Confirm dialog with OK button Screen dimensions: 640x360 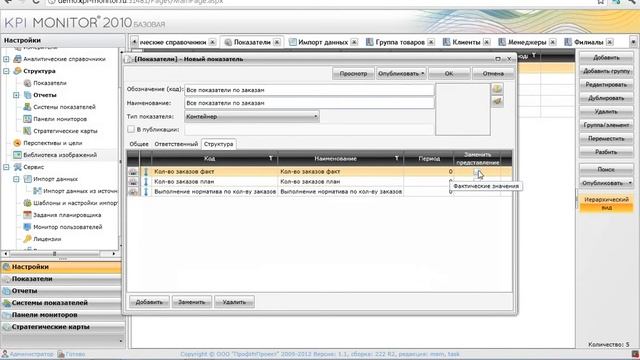(449, 73)
